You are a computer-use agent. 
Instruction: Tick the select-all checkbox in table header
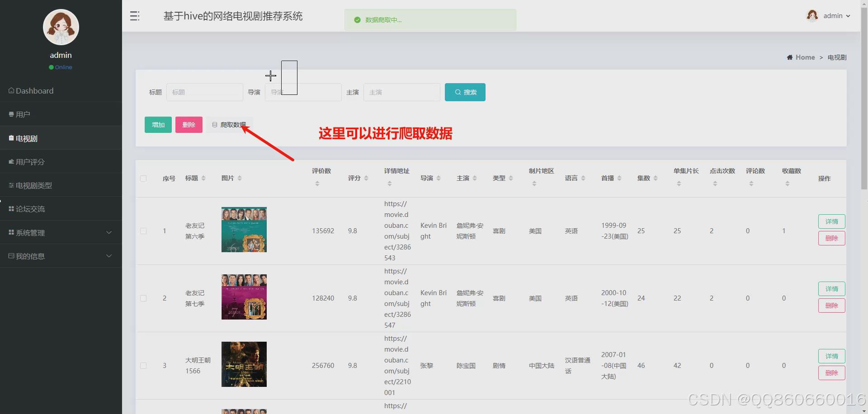143,179
